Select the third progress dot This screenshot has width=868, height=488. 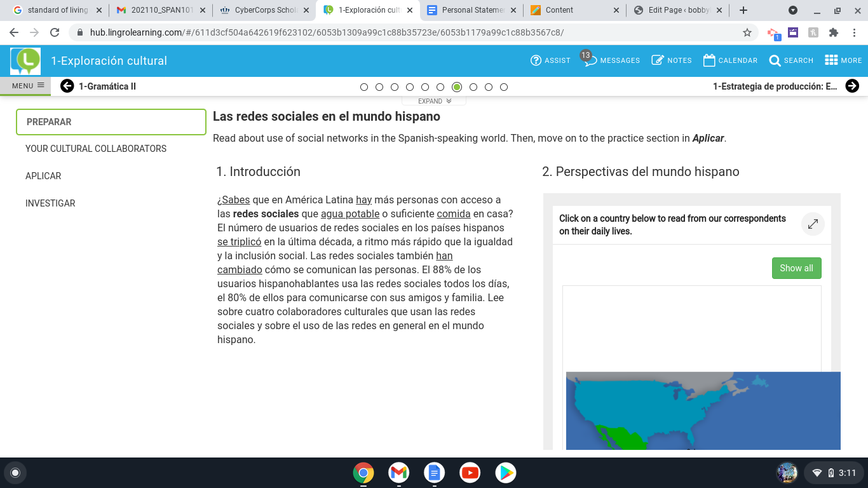coord(395,87)
